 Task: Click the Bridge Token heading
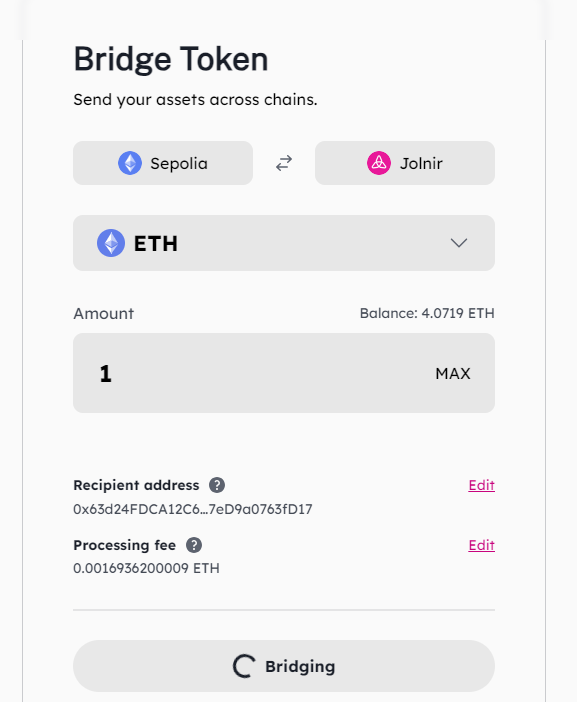click(x=171, y=60)
